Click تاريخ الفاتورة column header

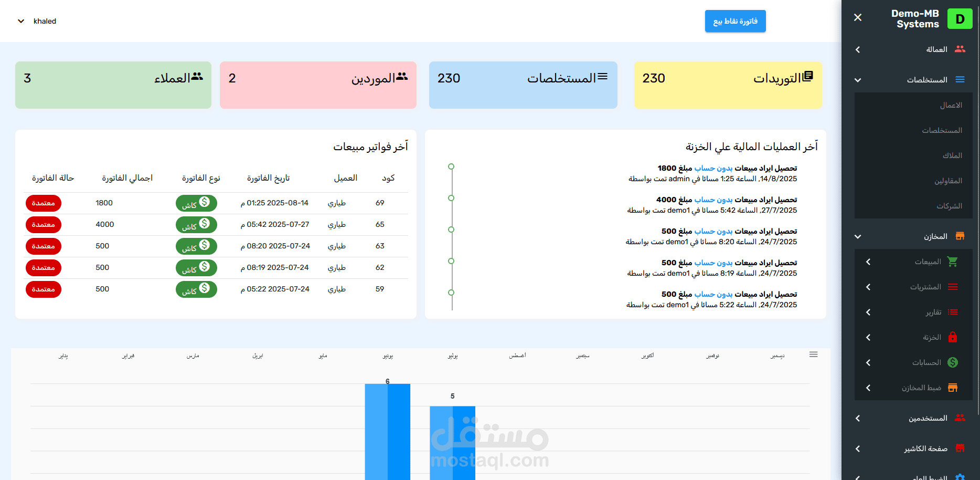(x=269, y=178)
